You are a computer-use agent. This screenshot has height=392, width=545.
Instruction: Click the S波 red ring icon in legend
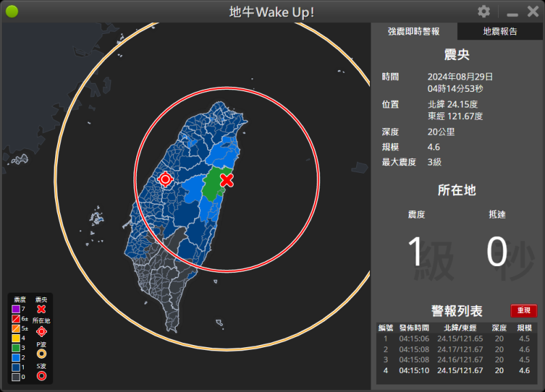[41, 375]
